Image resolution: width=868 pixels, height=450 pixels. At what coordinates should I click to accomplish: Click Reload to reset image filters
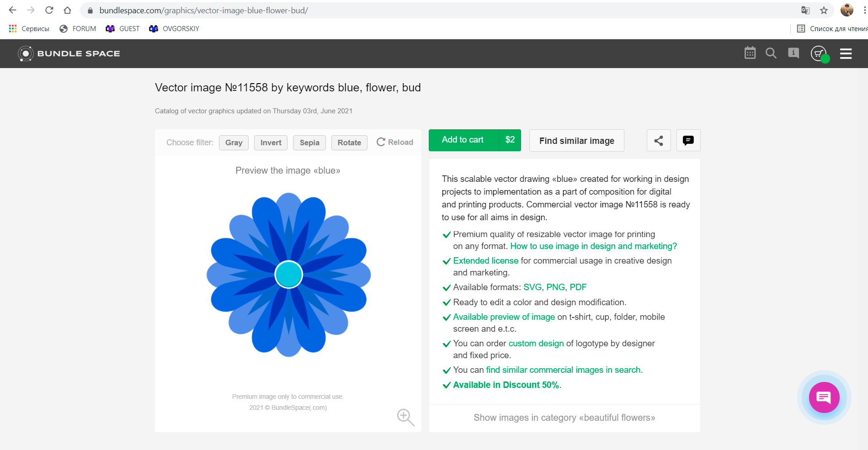tap(395, 142)
